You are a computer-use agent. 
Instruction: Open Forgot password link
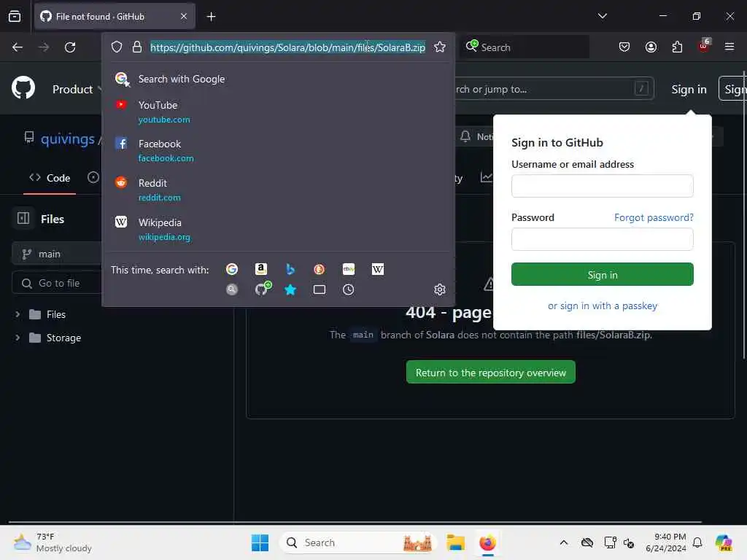click(x=654, y=217)
